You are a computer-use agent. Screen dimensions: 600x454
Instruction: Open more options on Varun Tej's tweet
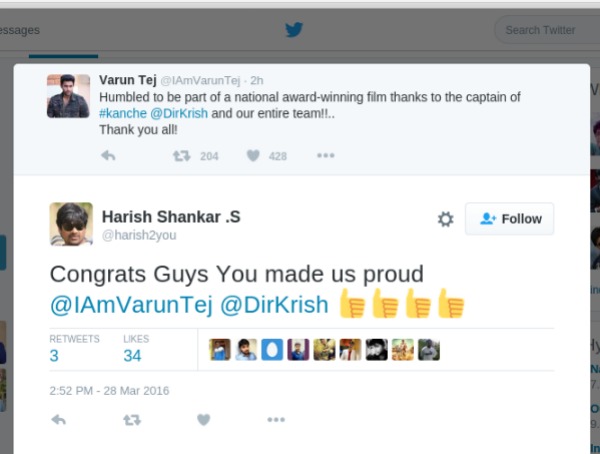tap(325, 155)
